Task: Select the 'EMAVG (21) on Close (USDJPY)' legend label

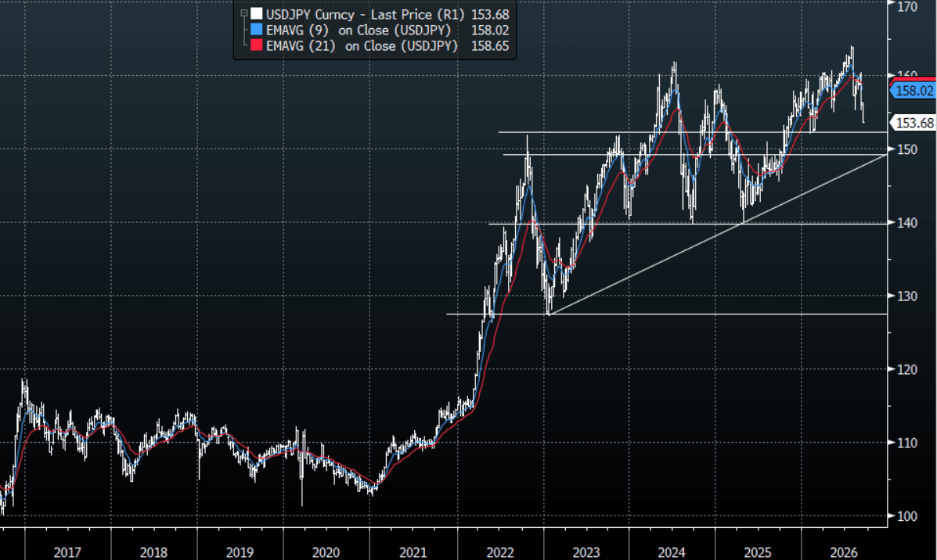Action: point(362,46)
